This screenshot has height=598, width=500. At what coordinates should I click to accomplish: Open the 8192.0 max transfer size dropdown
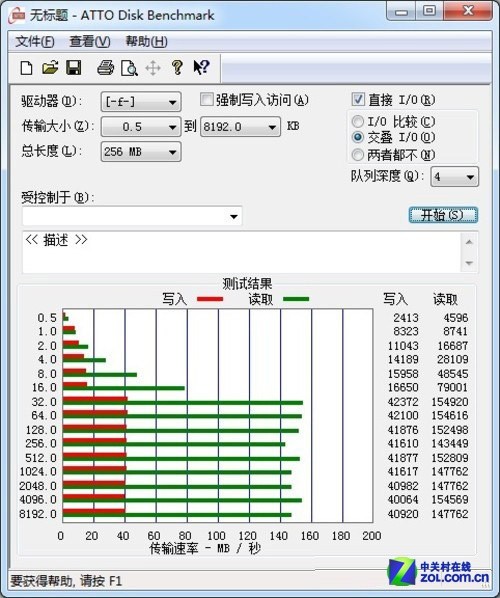[x=240, y=127]
